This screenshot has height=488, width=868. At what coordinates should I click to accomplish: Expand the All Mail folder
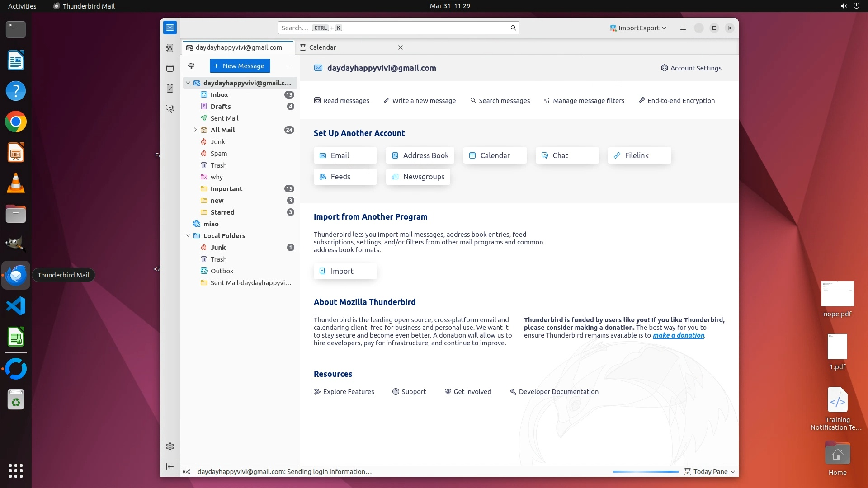[195, 130]
